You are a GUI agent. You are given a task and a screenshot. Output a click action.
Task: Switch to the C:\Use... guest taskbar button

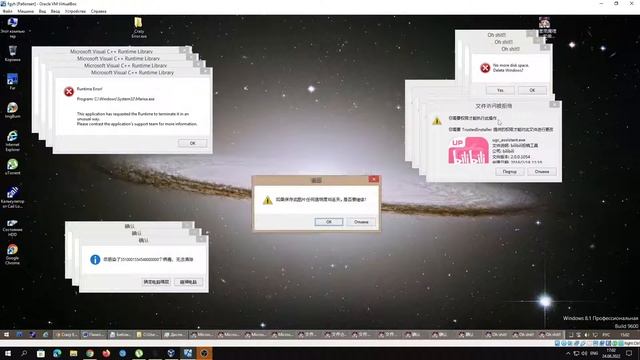tap(147, 335)
